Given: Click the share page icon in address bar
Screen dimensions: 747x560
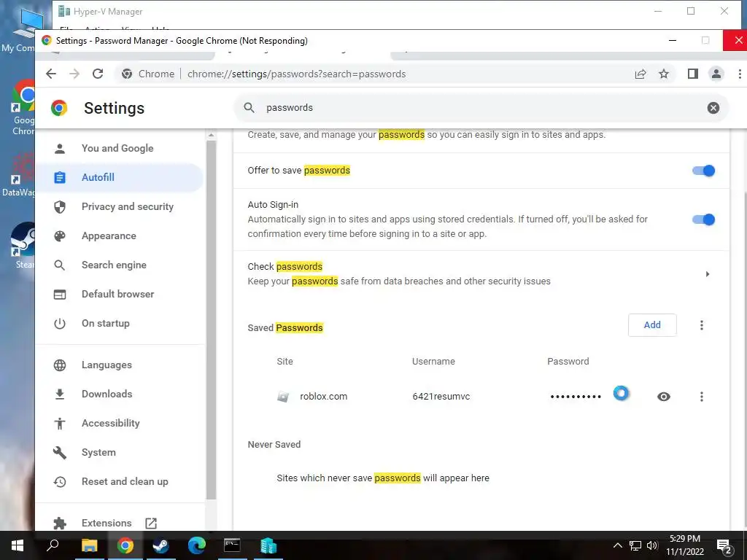Looking at the screenshot, I should point(640,74).
